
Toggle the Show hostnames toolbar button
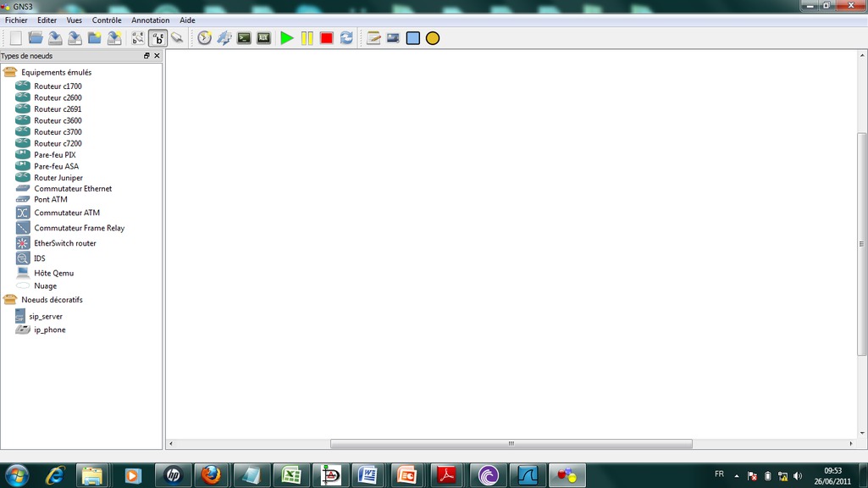[158, 38]
